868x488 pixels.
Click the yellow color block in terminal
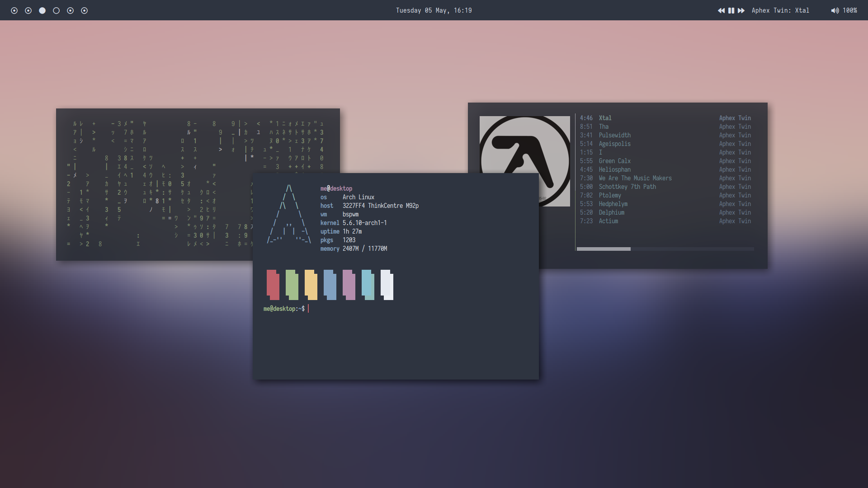click(311, 285)
